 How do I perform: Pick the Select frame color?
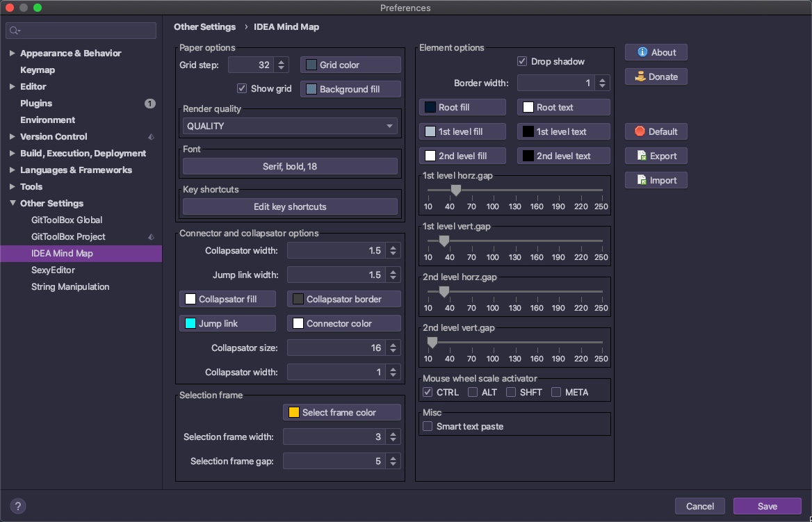[342, 413]
